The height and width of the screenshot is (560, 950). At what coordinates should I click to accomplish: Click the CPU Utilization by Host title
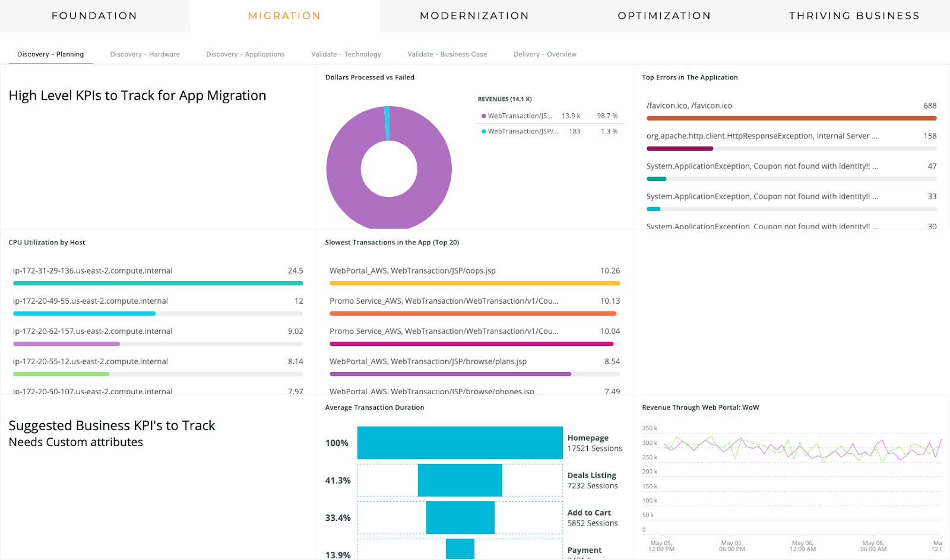click(x=47, y=242)
